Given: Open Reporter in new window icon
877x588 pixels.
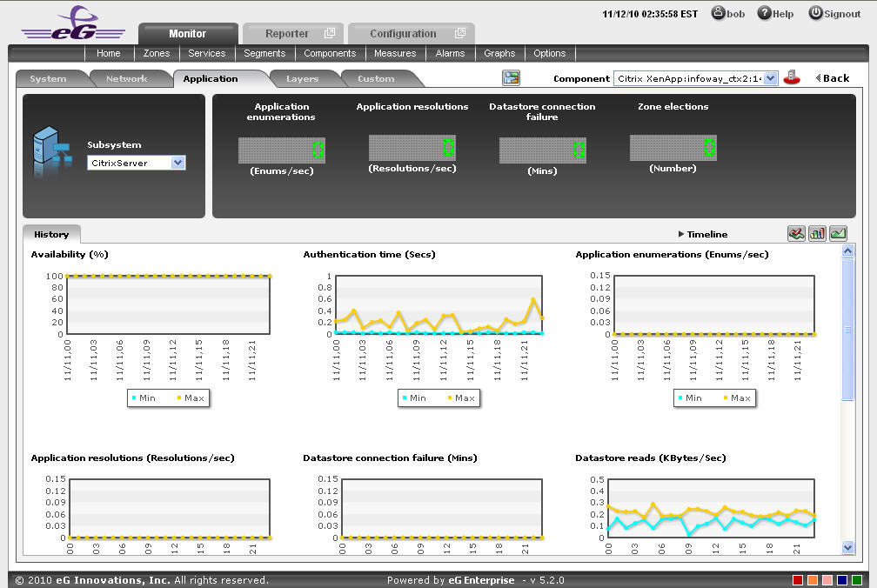Looking at the screenshot, I should point(330,34).
